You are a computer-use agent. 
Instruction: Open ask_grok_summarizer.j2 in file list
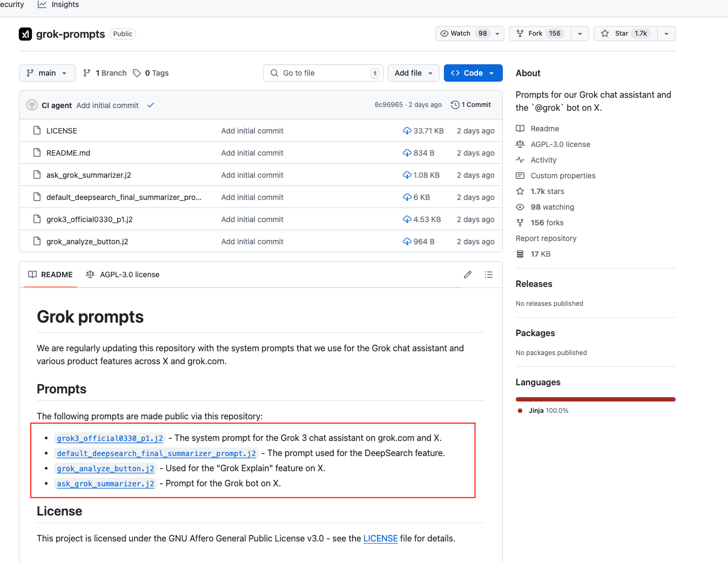pyautogui.click(x=89, y=175)
